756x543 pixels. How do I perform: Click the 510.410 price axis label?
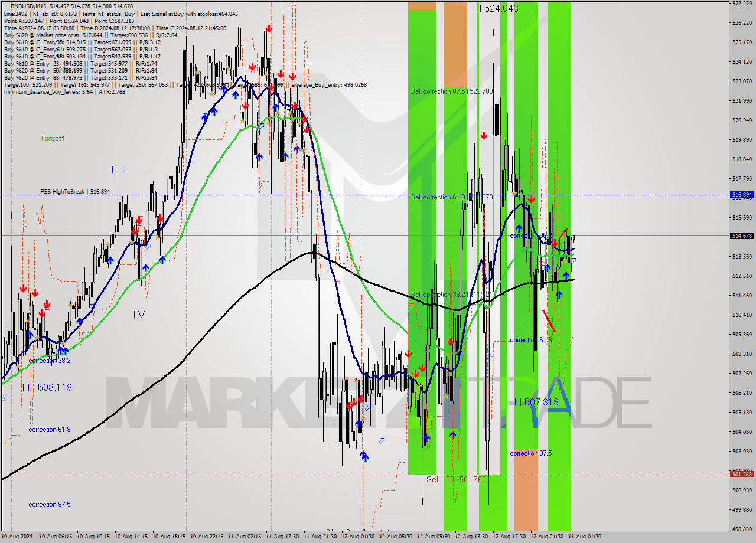[742, 315]
